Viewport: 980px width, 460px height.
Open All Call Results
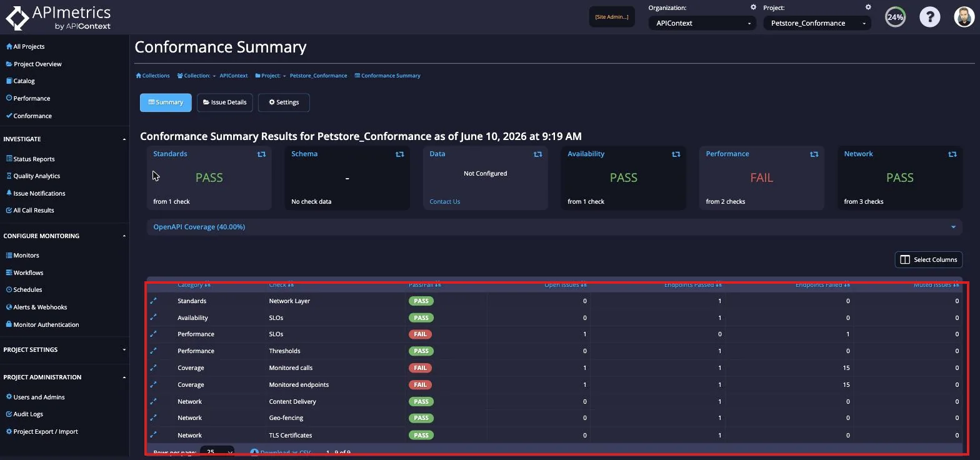pos(30,210)
